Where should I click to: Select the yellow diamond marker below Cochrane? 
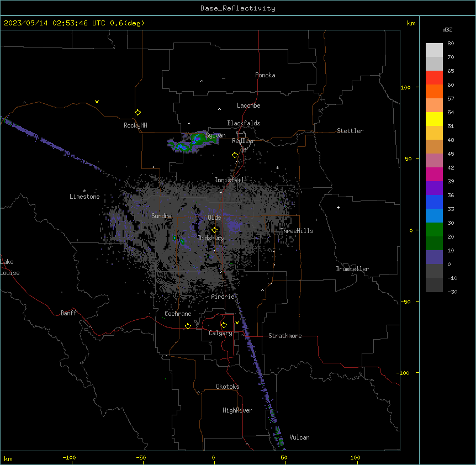[x=188, y=326]
